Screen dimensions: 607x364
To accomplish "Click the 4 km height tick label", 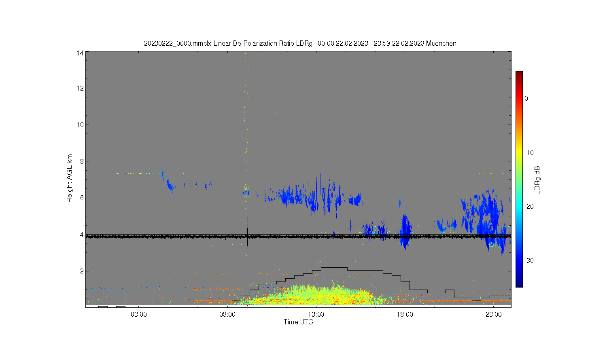I will tap(82, 235).
